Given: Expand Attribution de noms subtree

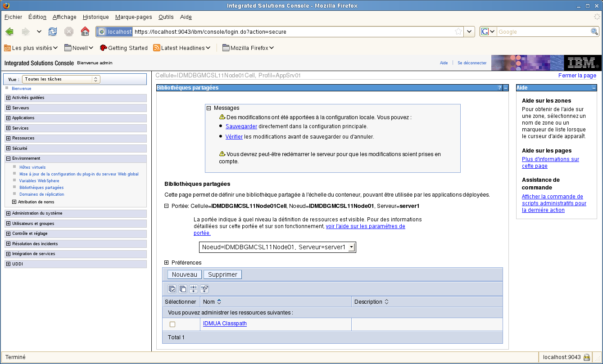Looking at the screenshot, I should click(x=14, y=202).
